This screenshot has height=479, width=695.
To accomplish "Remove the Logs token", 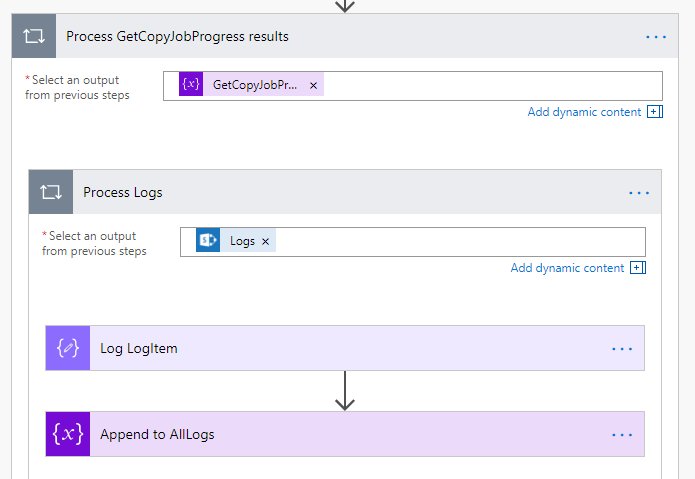I will pyautogui.click(x=265, y=242).
